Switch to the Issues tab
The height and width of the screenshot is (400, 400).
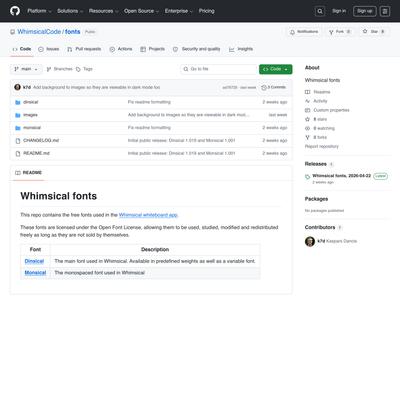tap(49, 49)
